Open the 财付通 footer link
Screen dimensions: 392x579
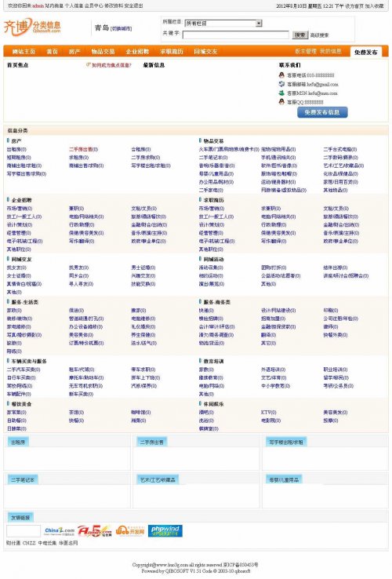coord(13,543)
